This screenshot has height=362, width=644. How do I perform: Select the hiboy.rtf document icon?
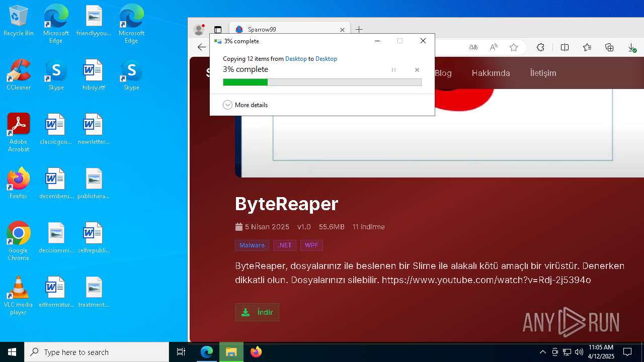[x=94, y=75]
